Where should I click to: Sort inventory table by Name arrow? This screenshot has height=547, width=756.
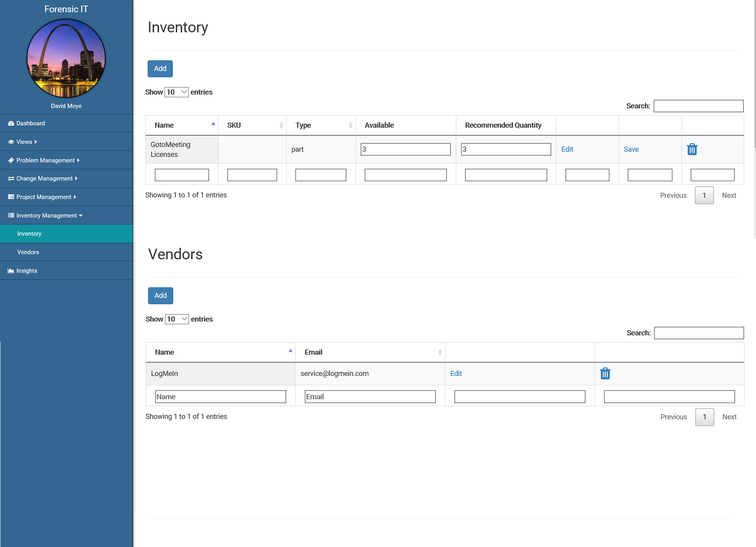[x=213, y=124]
